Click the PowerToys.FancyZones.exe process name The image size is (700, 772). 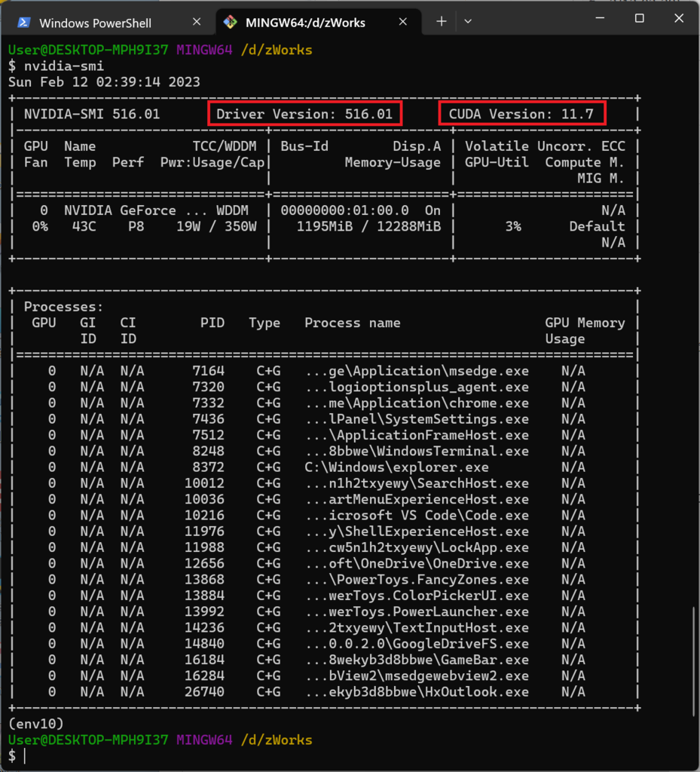417,580
